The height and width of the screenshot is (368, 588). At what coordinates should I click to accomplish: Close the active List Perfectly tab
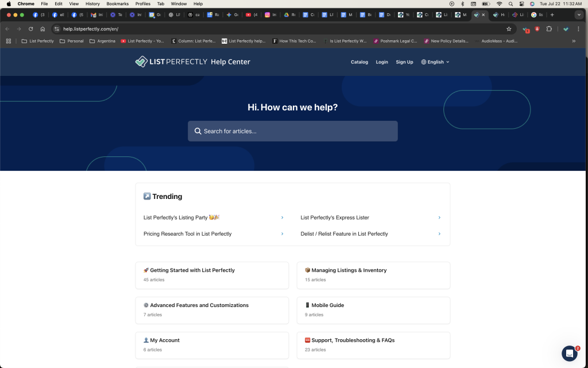[483, 14]
